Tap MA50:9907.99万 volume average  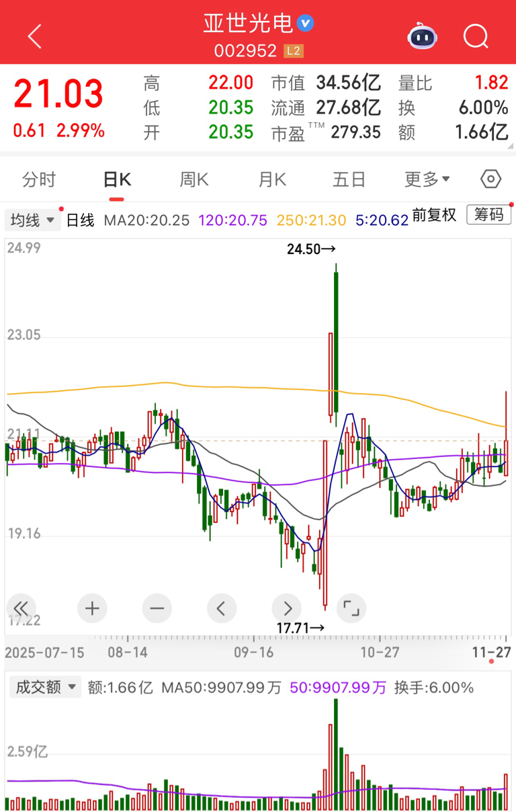pyautogui.click(x=222, y=688)
